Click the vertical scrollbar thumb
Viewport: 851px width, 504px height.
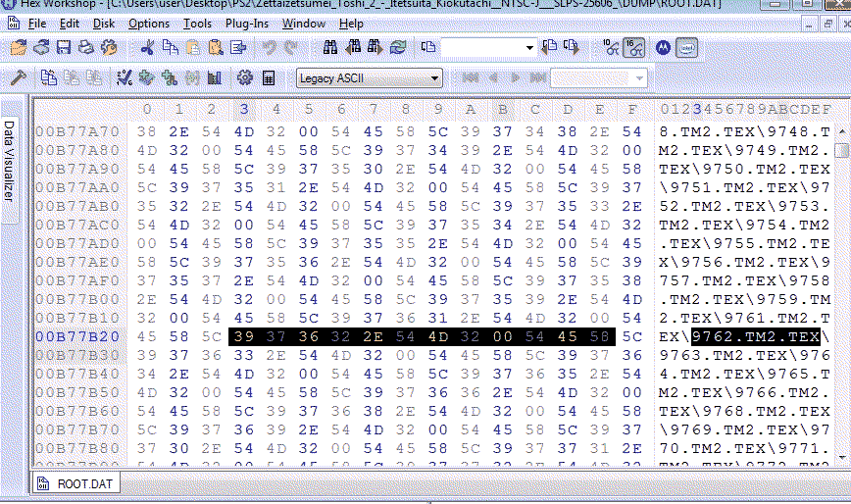[842, 150]
